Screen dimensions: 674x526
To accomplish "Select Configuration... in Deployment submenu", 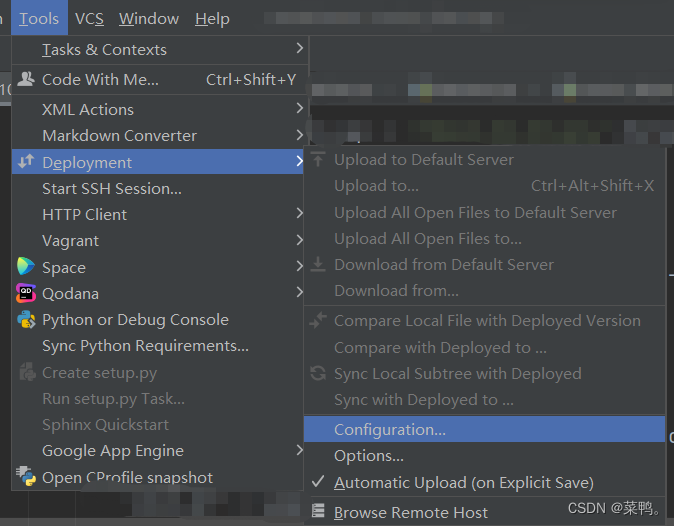I will 484,429.
